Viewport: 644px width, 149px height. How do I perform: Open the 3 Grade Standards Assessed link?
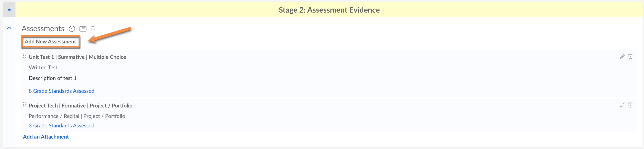coord(62,126)
